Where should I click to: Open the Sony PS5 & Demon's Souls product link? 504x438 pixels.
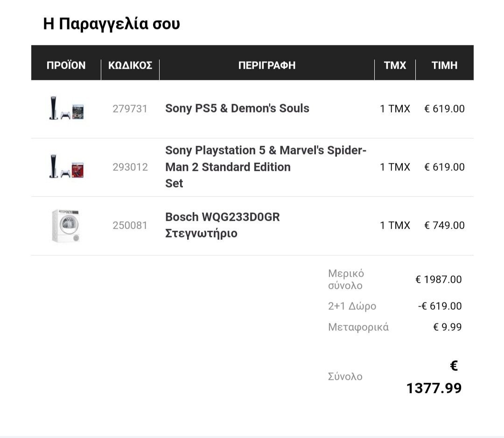pos(237,108)
